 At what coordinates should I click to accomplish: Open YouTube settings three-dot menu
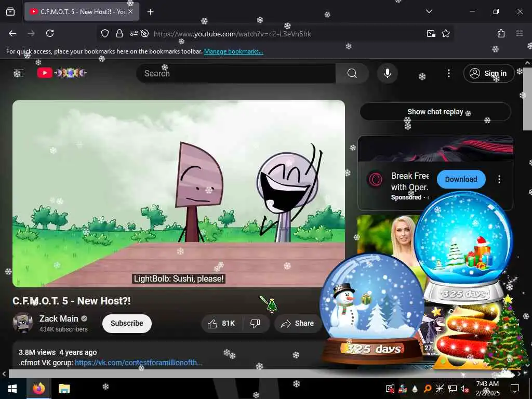pos(448,73)
